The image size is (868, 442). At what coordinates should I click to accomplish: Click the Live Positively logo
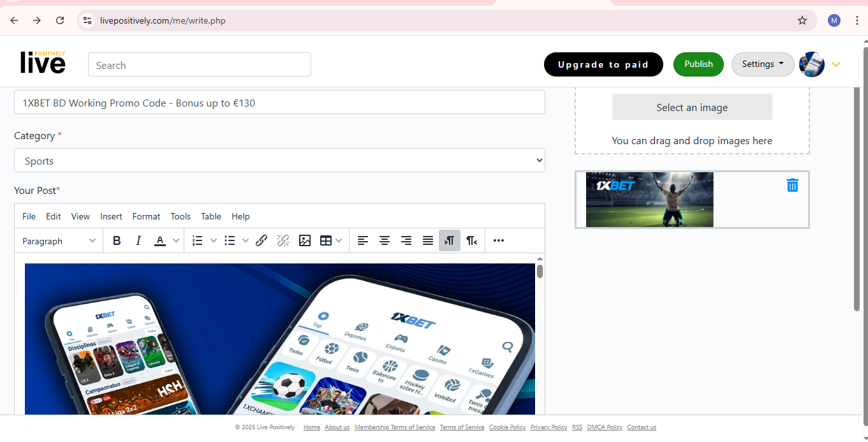point(43,63)
